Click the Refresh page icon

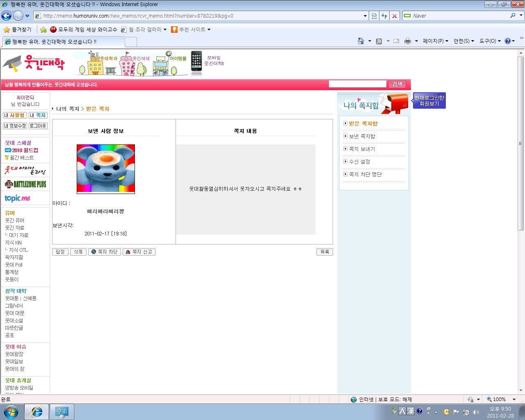384,16
